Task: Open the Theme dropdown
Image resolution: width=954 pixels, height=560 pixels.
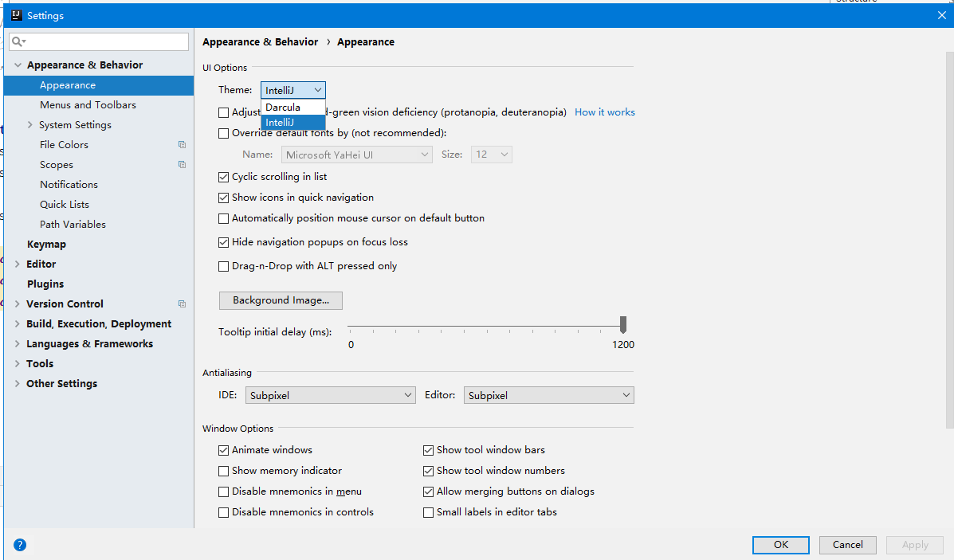Action: pos(293,90)
